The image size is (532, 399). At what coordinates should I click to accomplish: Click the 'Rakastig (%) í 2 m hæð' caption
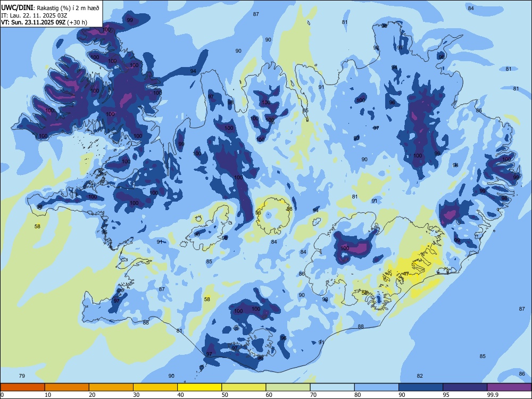68,8
